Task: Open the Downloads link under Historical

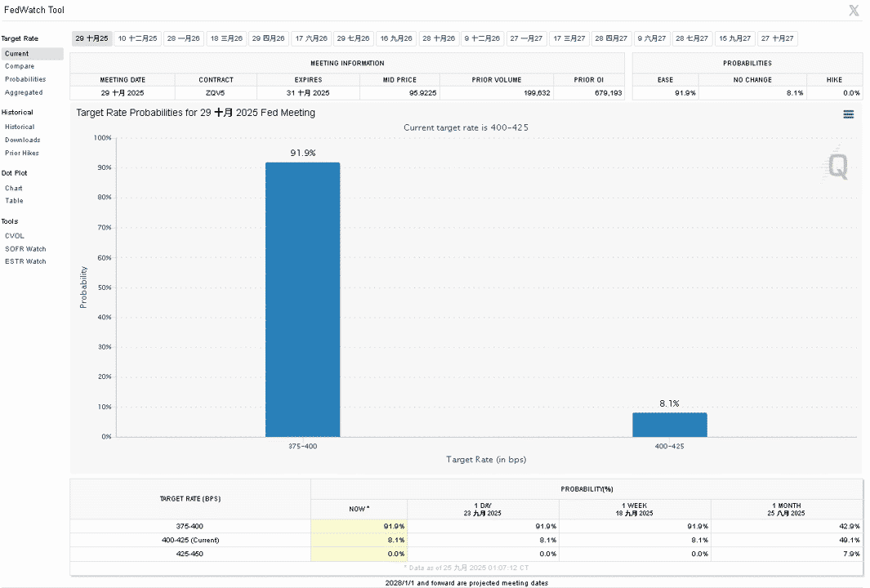Action: tap(23, 140)
